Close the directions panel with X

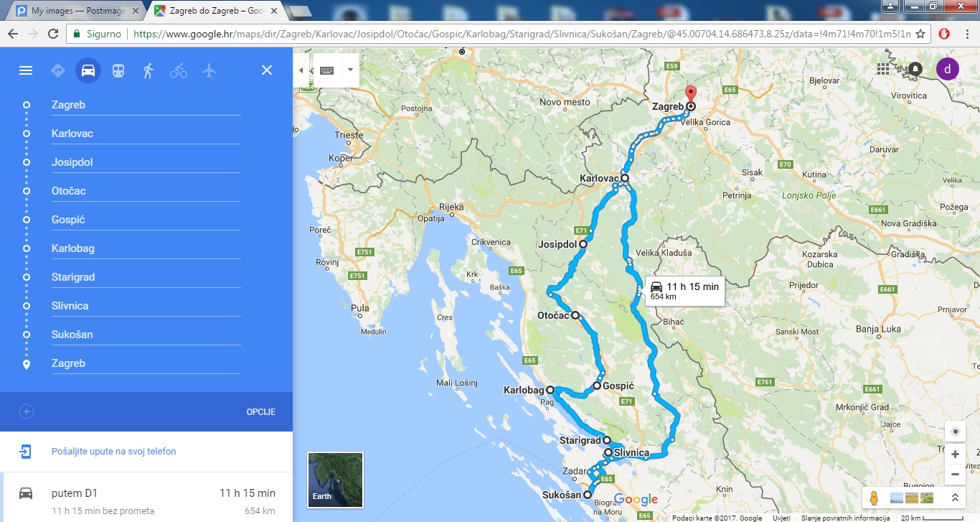(267, 70)
